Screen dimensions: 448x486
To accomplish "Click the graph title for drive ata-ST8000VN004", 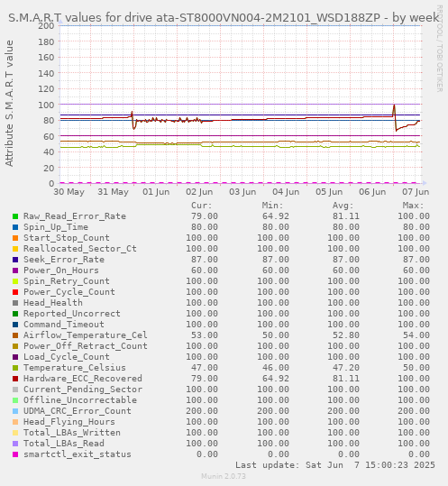I will point(224,18).
